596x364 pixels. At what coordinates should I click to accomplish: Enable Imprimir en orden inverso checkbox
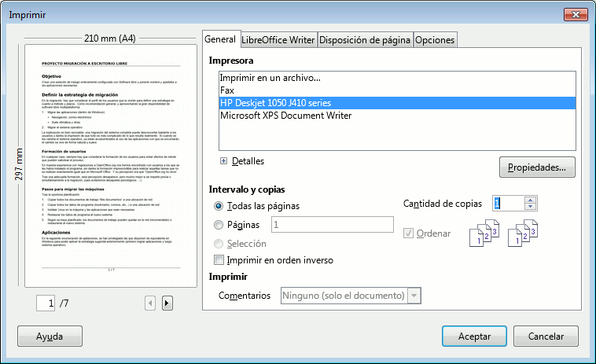click(219, 260)
